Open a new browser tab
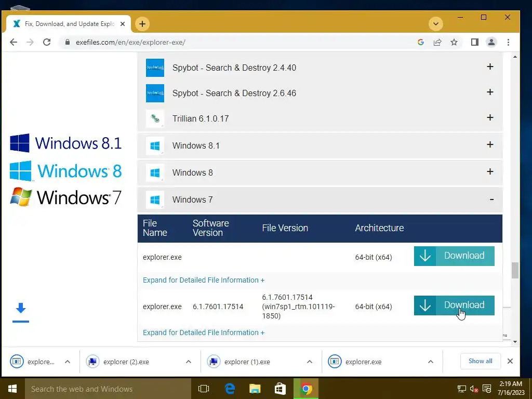Image resolution: width=532 pixels, height=399 pixels. 142,24
